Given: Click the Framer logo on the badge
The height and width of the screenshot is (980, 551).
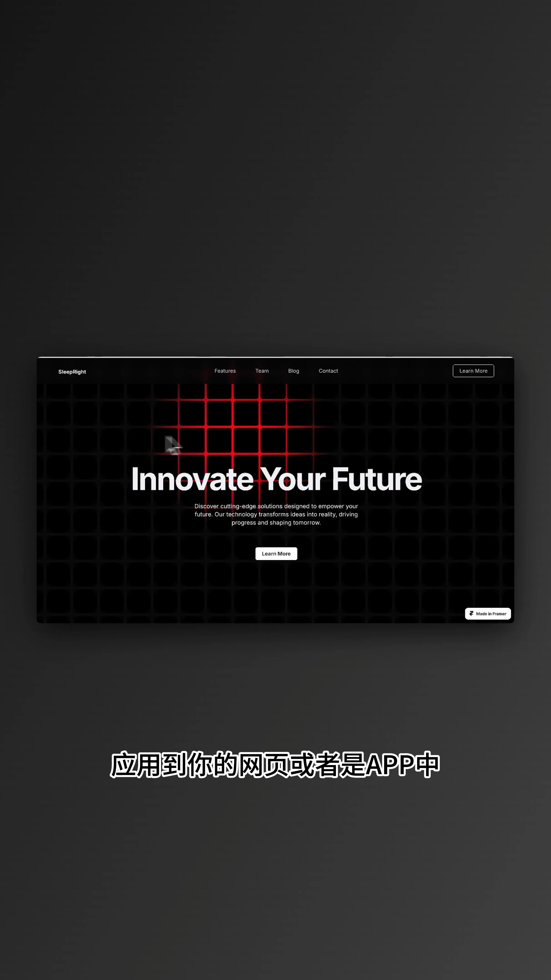Looking at the screenshot, I should 471,614.
